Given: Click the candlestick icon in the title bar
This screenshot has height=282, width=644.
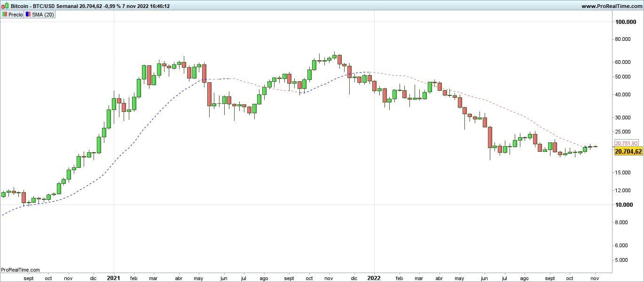Looking at the screenshot, I should tap(5, 6).
